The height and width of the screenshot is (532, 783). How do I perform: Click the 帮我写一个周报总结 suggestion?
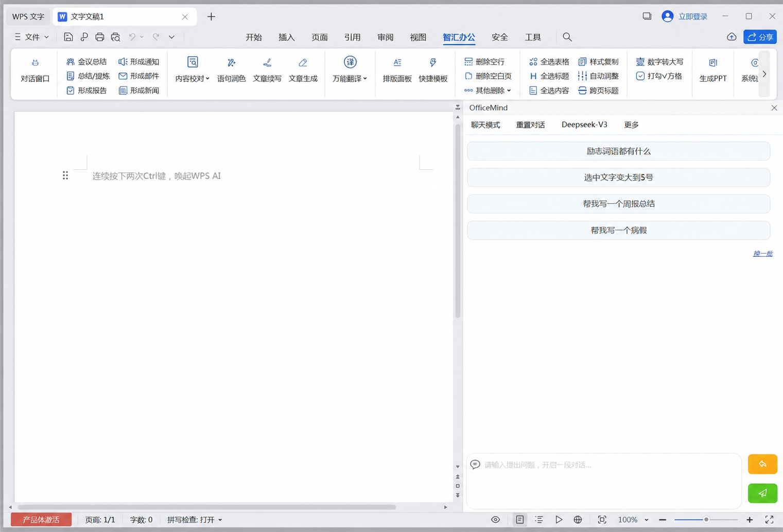(x=618, y=204)
